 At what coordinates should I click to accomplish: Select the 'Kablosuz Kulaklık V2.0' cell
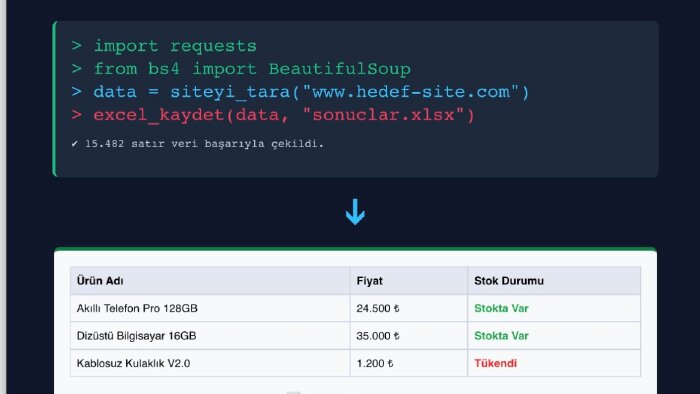(210, 363)
